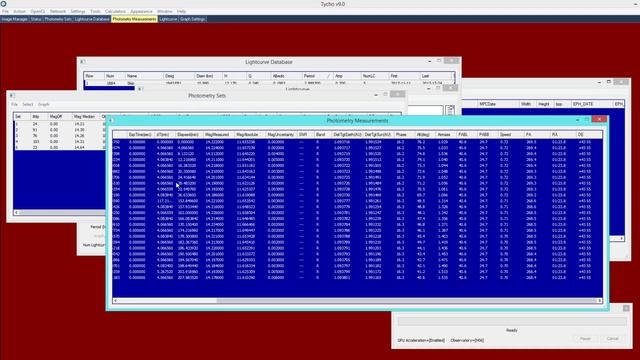Sort by SNR column header
Viewport: 640px width, 360px height.
[304, 134]
